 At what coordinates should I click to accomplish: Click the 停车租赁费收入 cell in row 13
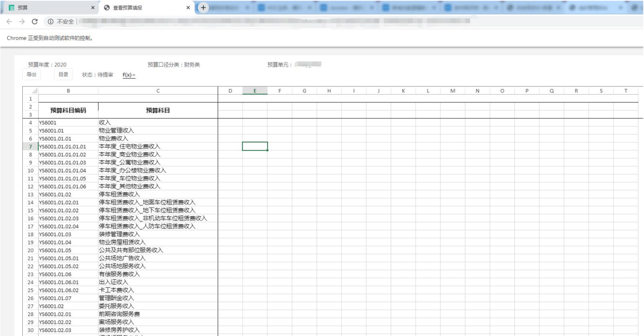click(x=158, y=195)
